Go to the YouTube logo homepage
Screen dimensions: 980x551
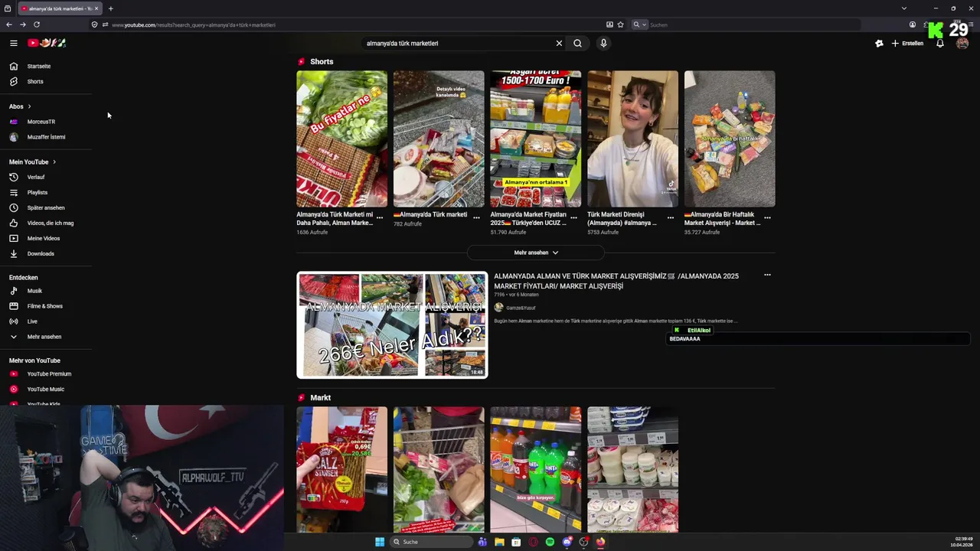[x=47, y=43]
